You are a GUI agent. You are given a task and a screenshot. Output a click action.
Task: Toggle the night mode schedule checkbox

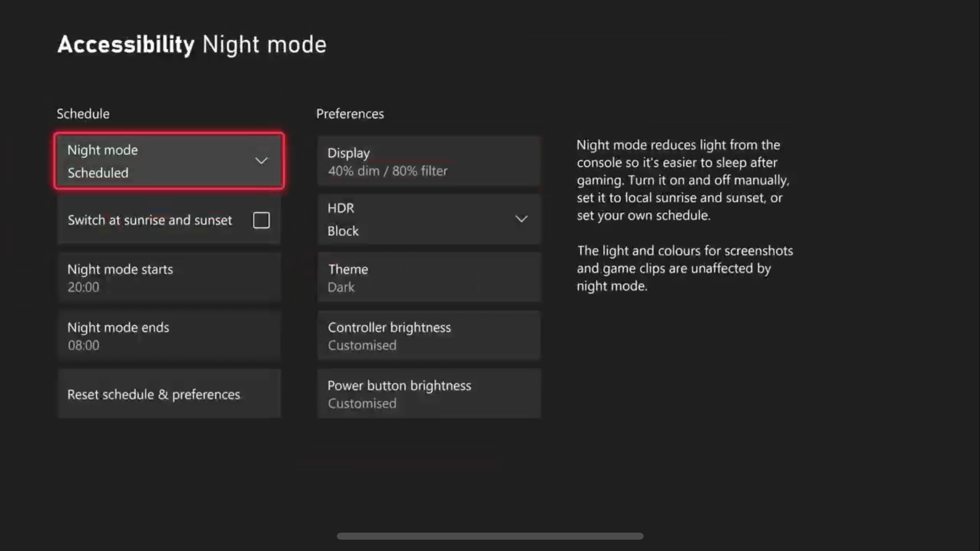[x=261, y=220]
